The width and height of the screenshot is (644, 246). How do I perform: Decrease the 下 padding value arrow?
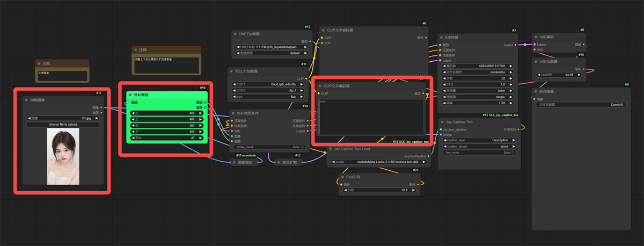click(133, 132)
